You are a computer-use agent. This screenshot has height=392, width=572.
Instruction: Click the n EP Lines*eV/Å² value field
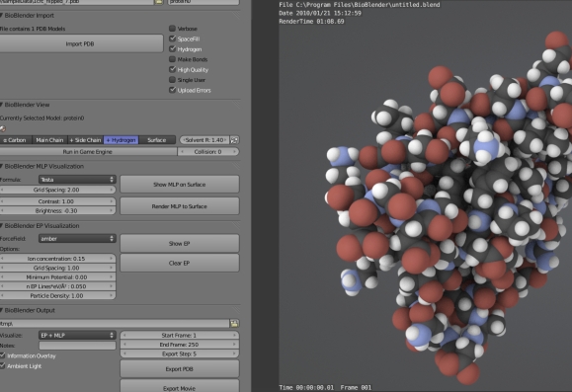pyautogui.click(x=57, y=286)
